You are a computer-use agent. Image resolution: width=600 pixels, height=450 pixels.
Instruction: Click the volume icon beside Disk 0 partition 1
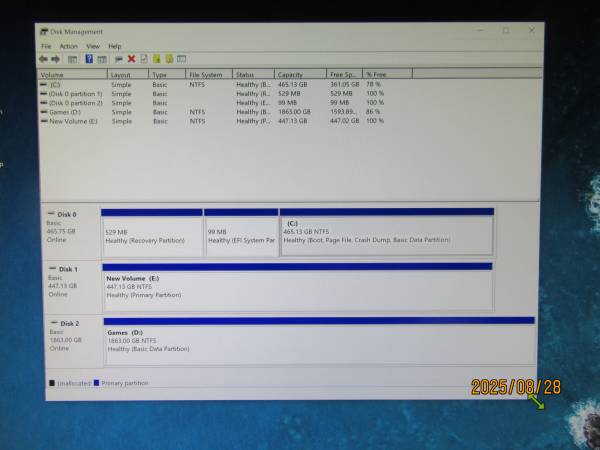tap(44, 94)
